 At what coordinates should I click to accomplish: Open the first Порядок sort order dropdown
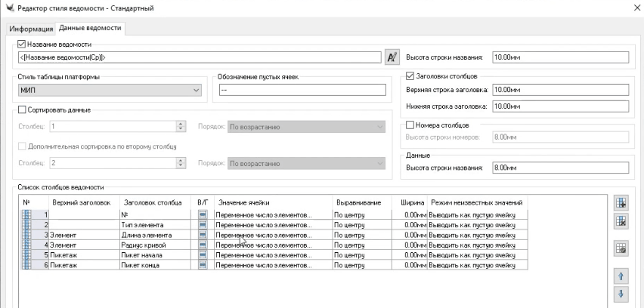306,127
